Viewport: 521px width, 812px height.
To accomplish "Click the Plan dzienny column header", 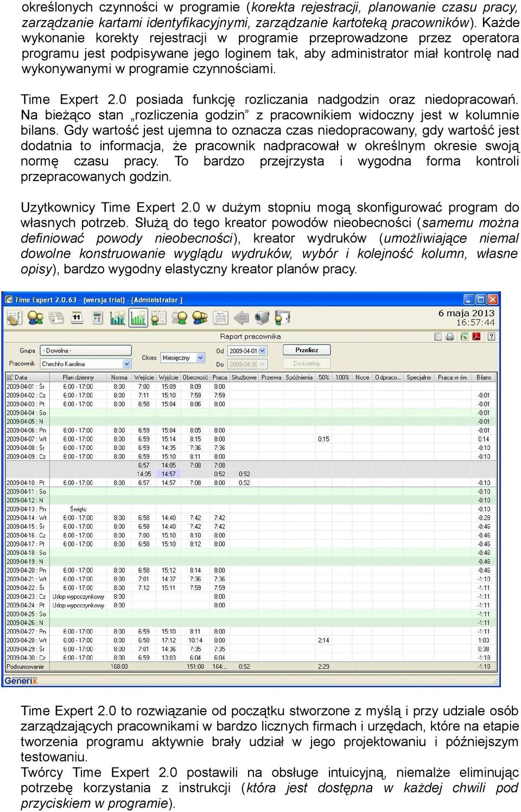I will 78,377.
